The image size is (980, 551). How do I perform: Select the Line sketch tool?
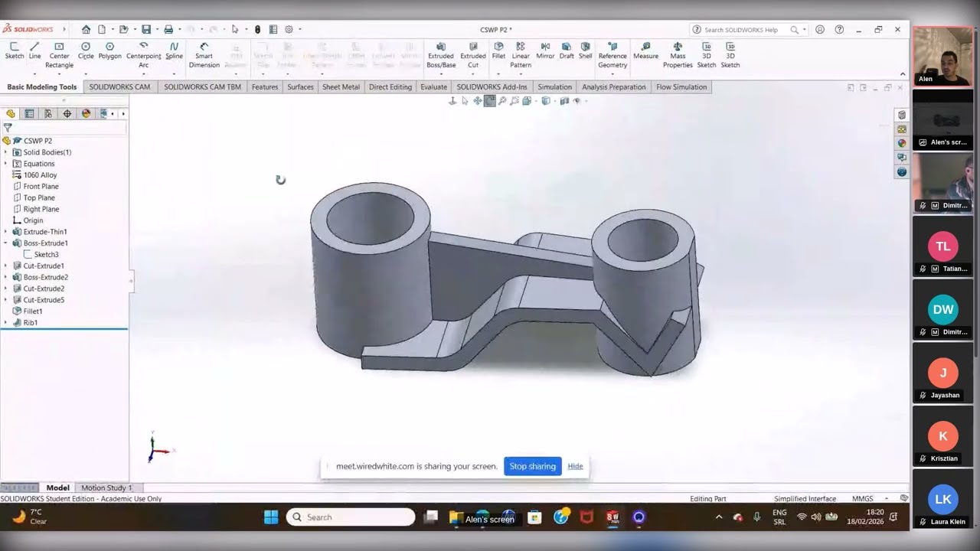pos(34,51)
